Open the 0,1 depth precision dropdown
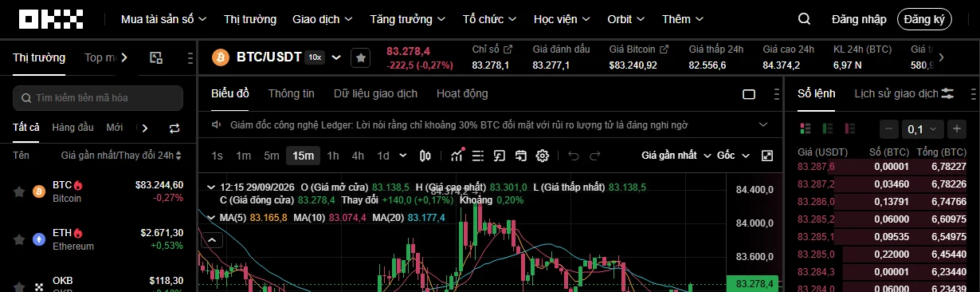Screen dimensions: 980x292 pyautogui.click(x=923, y=128)
